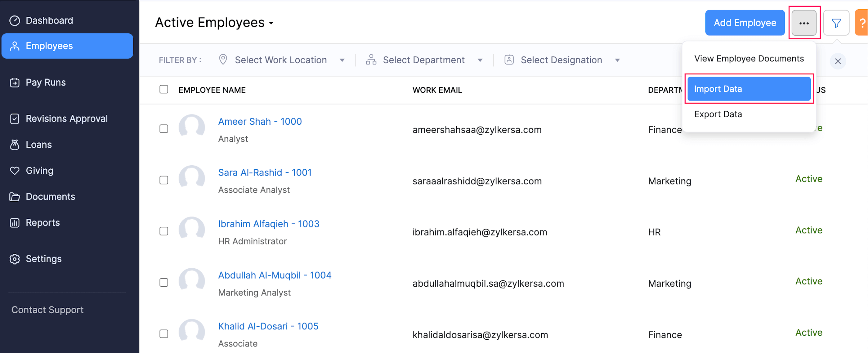Navigate to Revisions Approval
868x353 pixels.
66,118
